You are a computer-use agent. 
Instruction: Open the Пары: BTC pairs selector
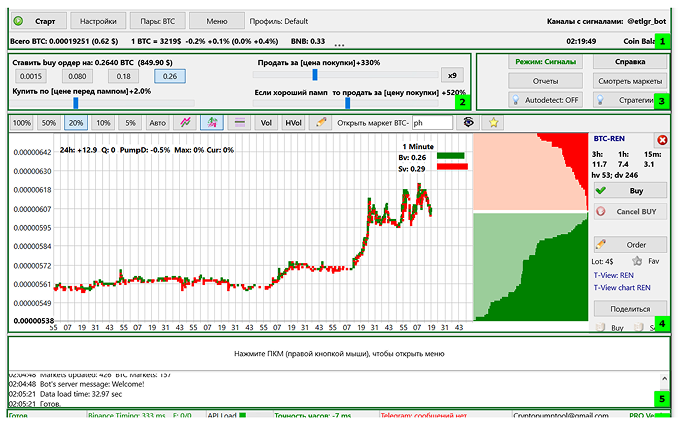pyautogui.click(x=155, y=20)
